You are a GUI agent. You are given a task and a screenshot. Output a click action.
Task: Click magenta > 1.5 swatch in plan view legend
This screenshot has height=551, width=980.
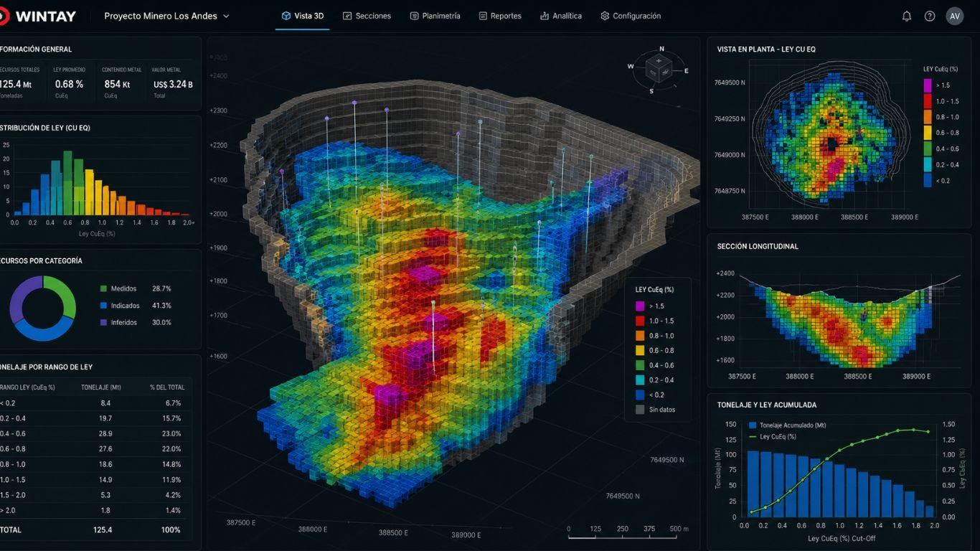click(928, 85)
